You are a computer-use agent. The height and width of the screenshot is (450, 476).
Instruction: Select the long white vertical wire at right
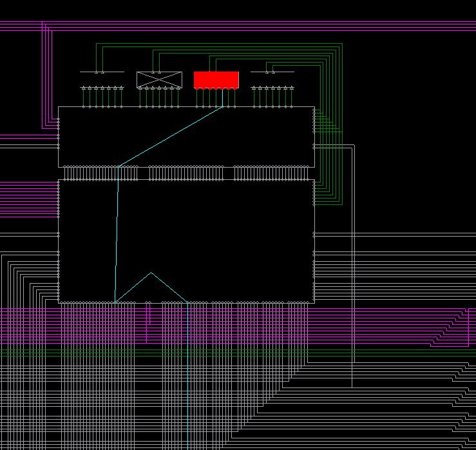pyautogui.click(x=352, y=271)
